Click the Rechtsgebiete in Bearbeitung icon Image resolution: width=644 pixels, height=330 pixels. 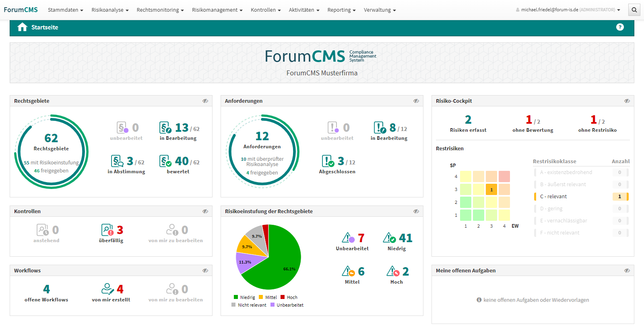[165, 128]
